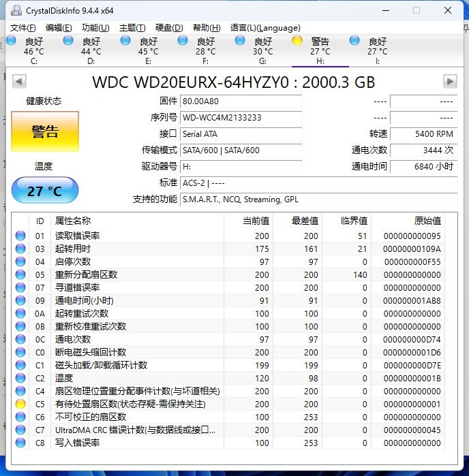This screenshot has height=476, width=469.
Task: Click status icon for 04 启停次数
Action: point(20,261)
